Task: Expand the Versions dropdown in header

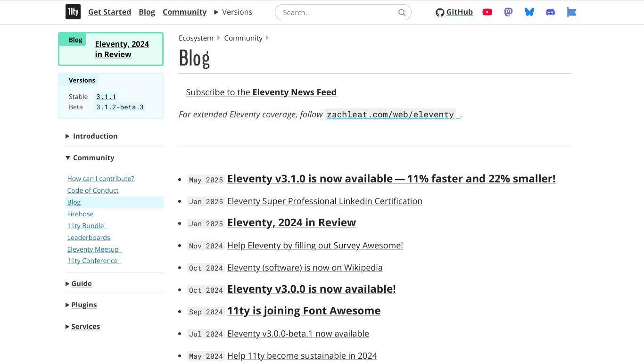Action: point(233,12)
